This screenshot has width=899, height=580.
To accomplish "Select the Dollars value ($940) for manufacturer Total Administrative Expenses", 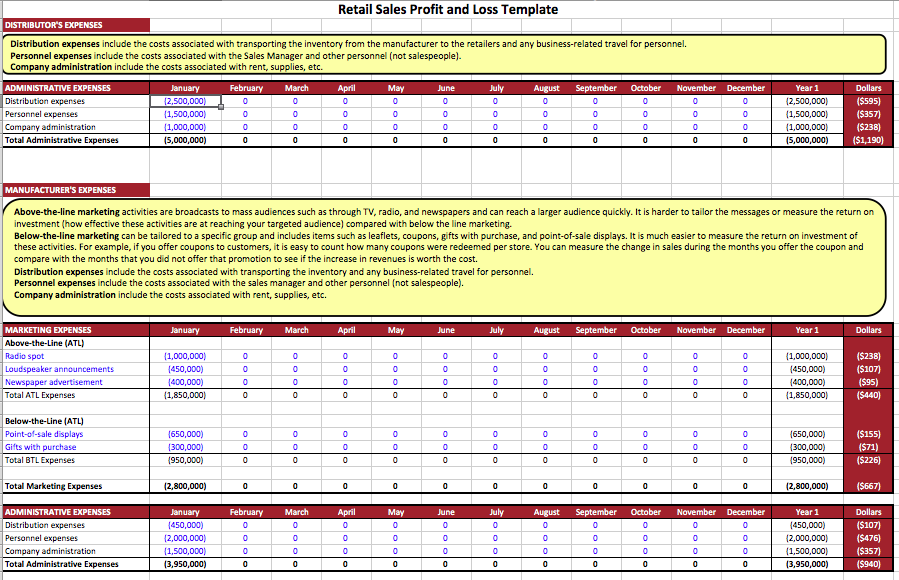I will 868,564.
